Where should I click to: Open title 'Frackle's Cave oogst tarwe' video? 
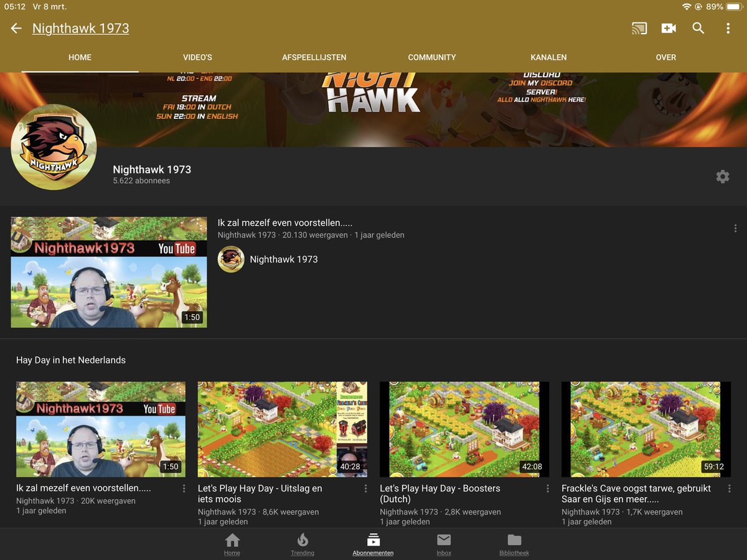pyautogui.click(x=636, y=493)
